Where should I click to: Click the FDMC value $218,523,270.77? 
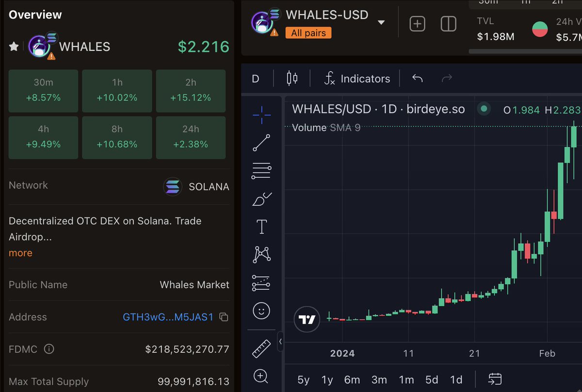pyautogui.click(x=187, y=349)
